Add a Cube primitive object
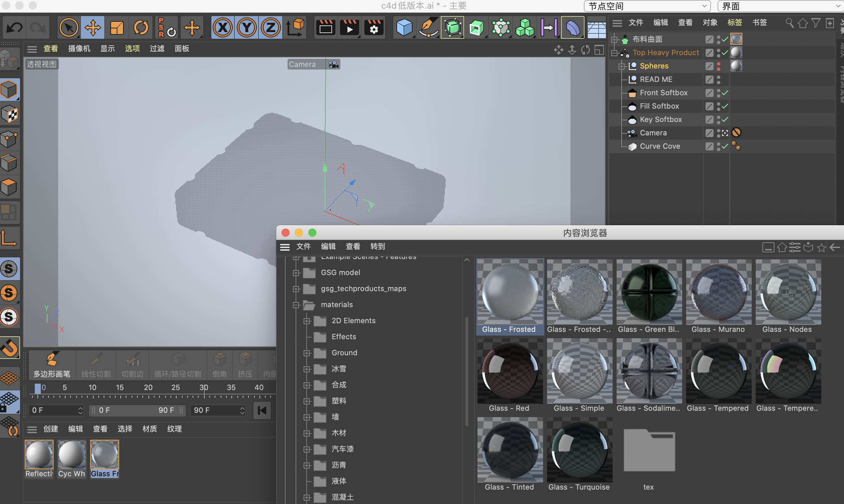This screenshot has height=504, width=844. pyautogui.click(x=404, y=27)
